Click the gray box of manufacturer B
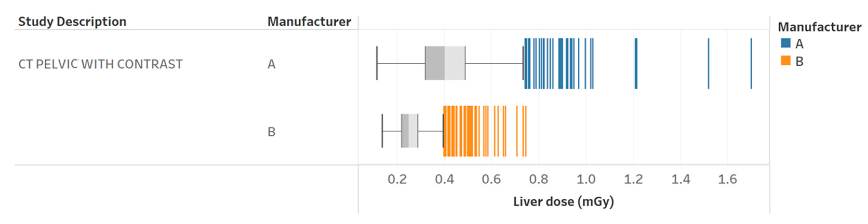868x224 pixels. point(409,131)
